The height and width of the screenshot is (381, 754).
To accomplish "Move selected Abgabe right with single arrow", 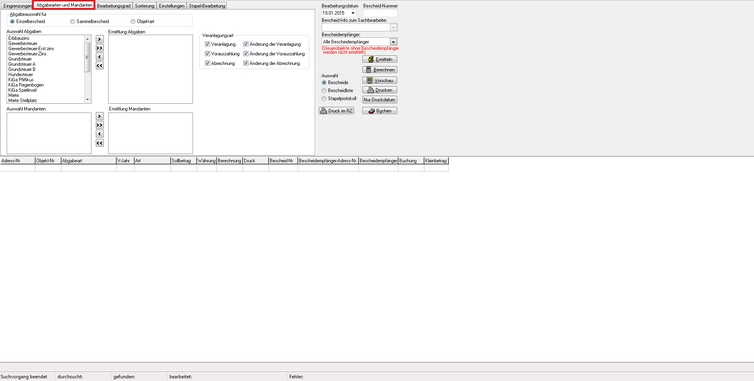I will (100, 39).
